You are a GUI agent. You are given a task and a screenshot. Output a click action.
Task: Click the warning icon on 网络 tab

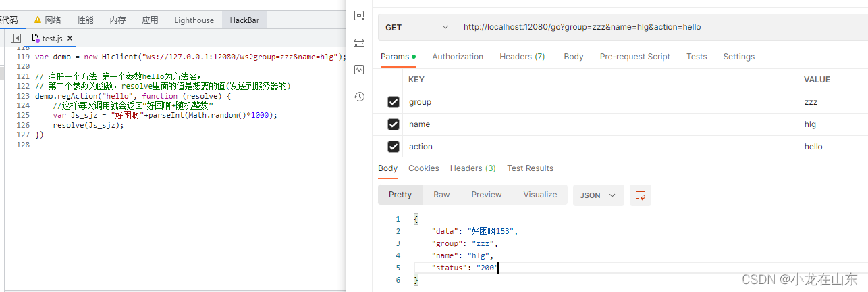(37, 20)
